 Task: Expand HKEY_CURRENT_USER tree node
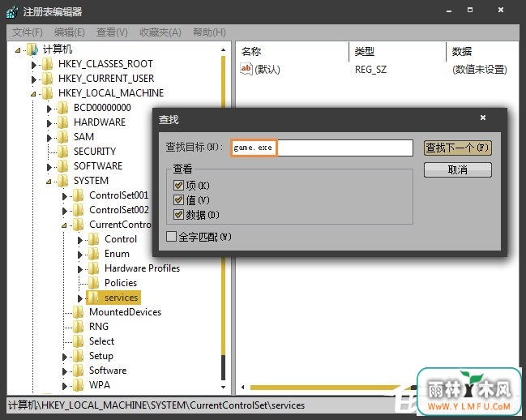[33, 79]
